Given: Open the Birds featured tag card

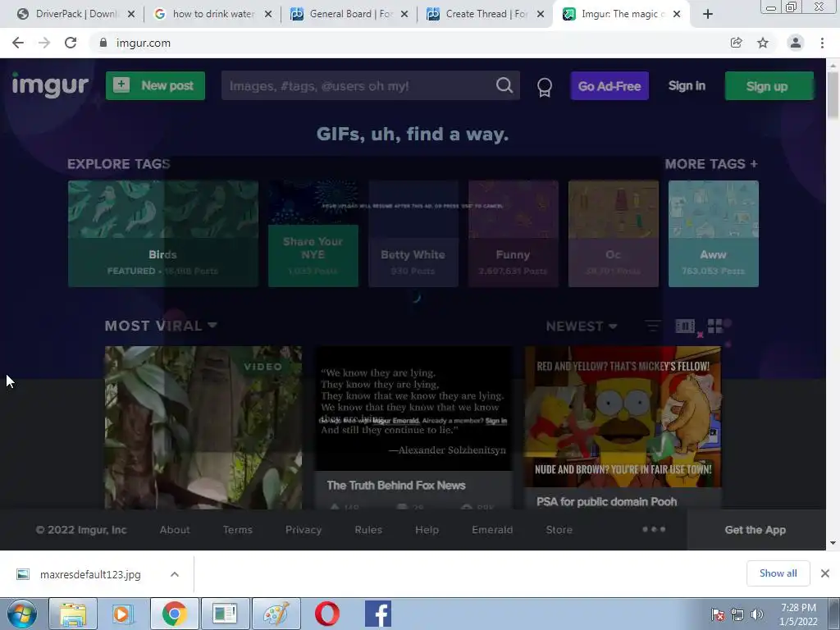Looking at the screenshot, I should (x=163, y=234).
